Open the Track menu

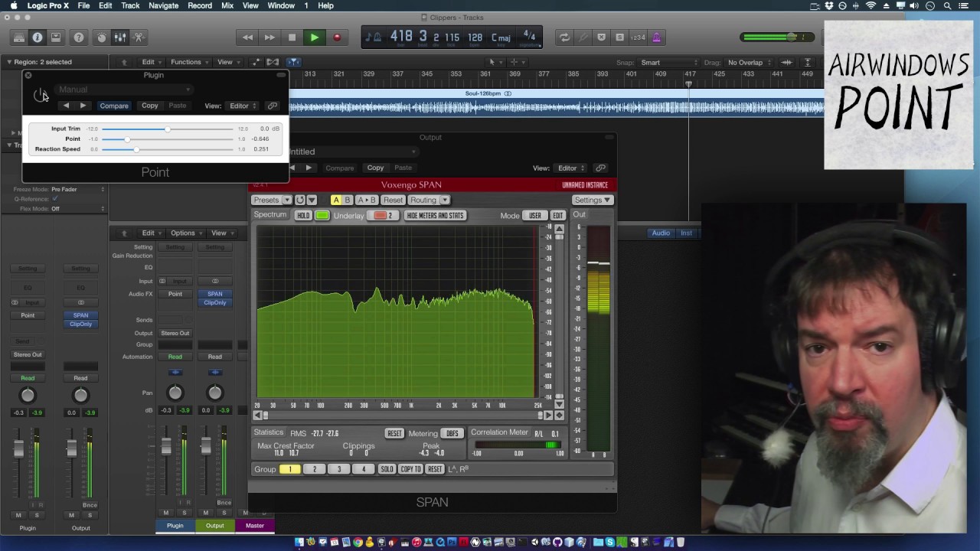point(130,5)
